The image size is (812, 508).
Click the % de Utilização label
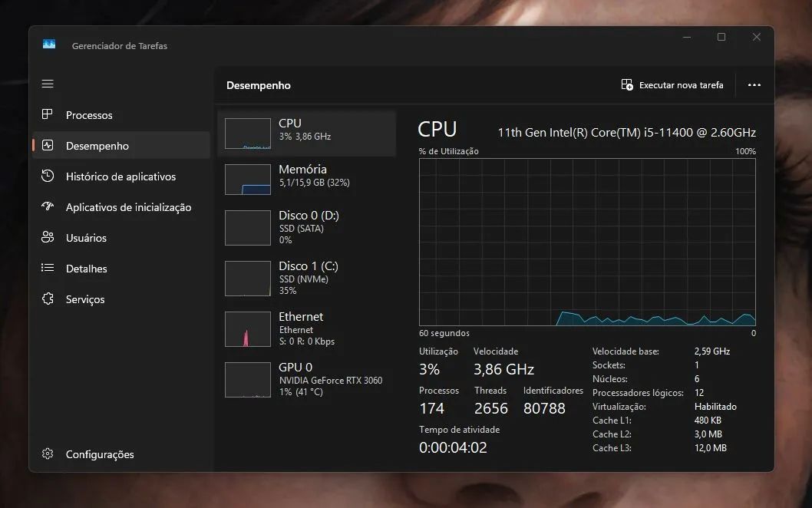[448, 151]
